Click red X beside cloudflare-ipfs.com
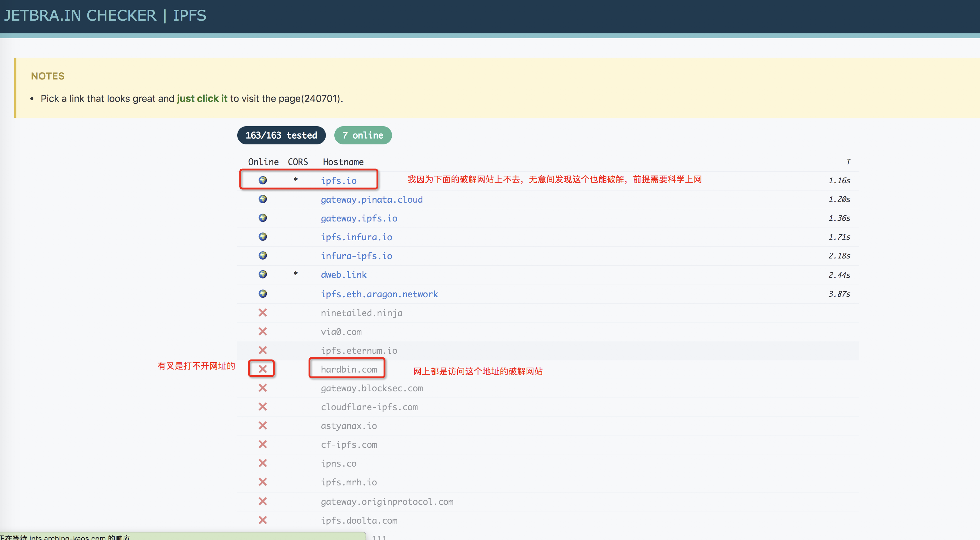 [x=262, y=407]
